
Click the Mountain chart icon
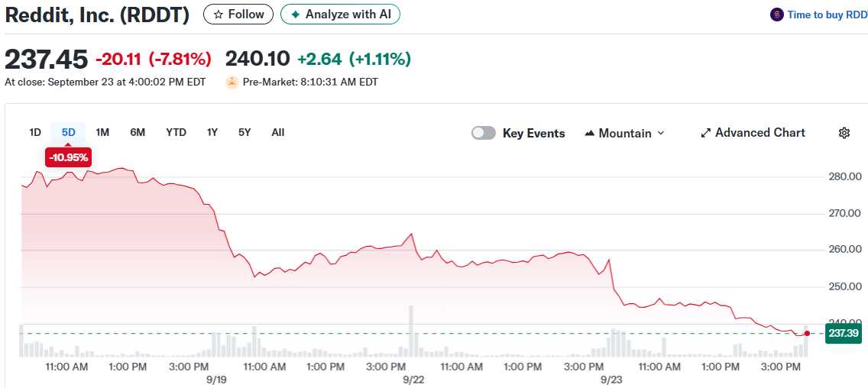click(x=590, y=134)
